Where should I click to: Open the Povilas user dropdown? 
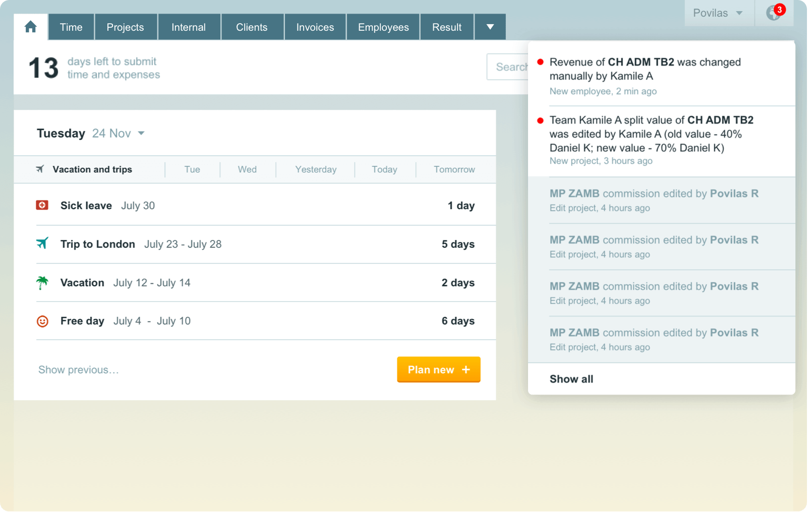pos(718,13)
